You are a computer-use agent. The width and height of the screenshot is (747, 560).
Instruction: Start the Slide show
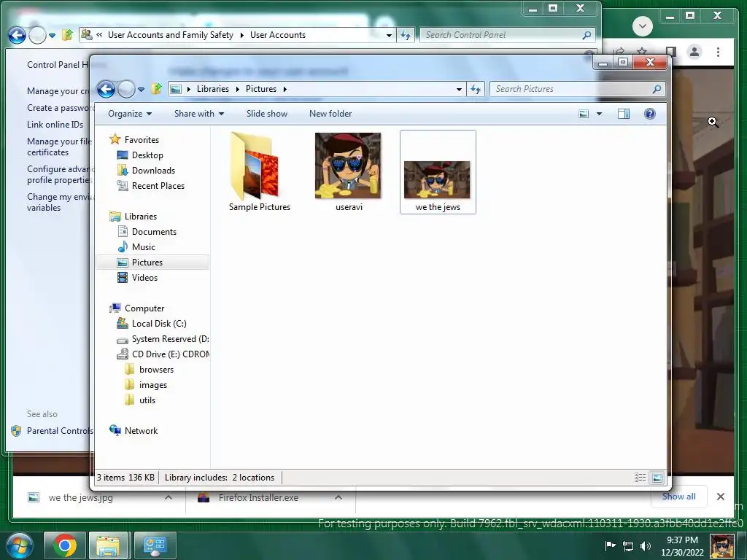click(x=267, y=114)
